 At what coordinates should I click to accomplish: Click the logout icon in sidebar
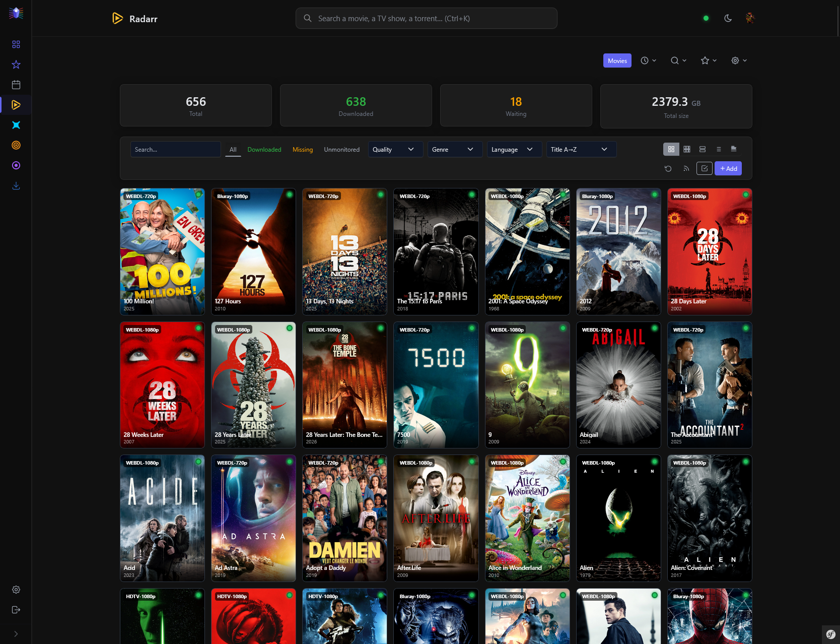(16, 610)
